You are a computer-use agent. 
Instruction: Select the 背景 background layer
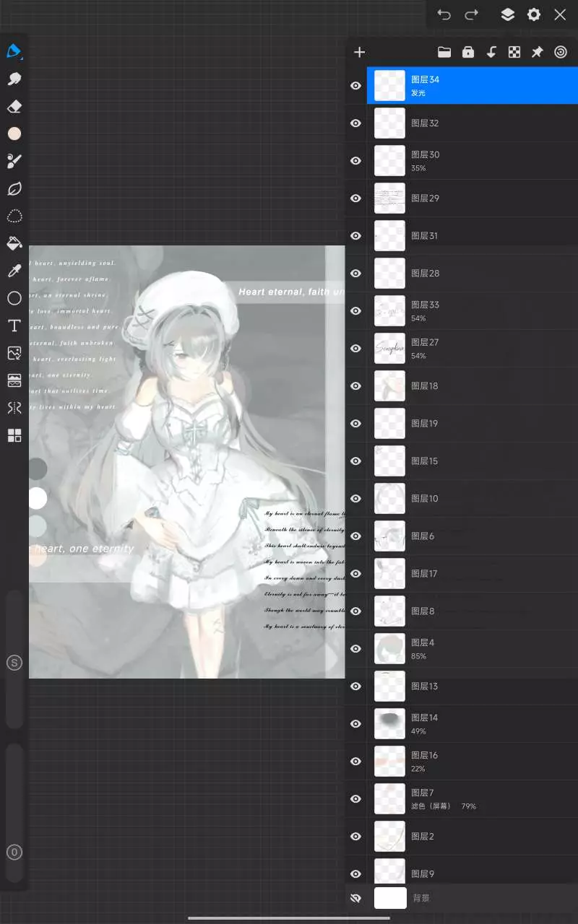(473, 898)
